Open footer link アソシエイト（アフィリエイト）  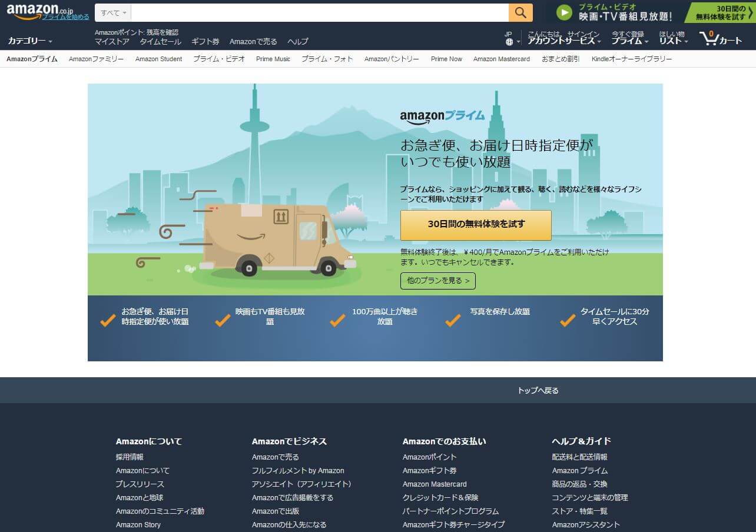pyautogui.click(x=303, y=484)
